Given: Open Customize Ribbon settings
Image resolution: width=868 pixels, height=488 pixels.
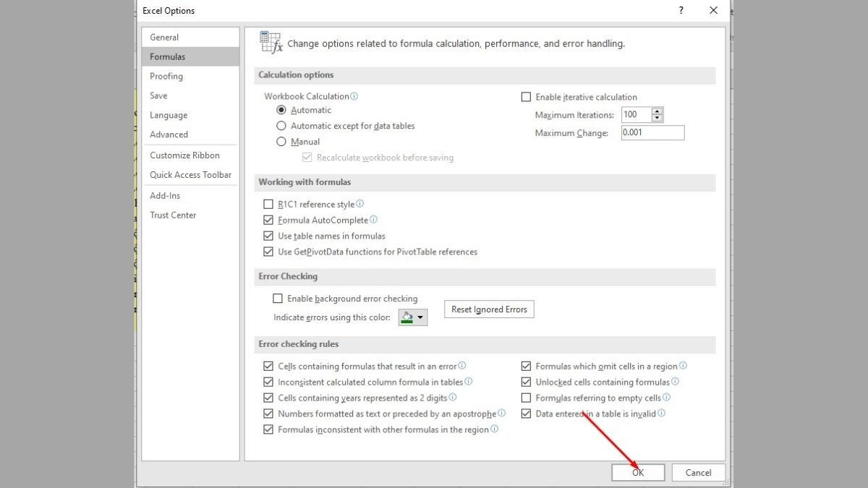Looking at the screenshot, I should pyautogui.click(x=190, y=155).
